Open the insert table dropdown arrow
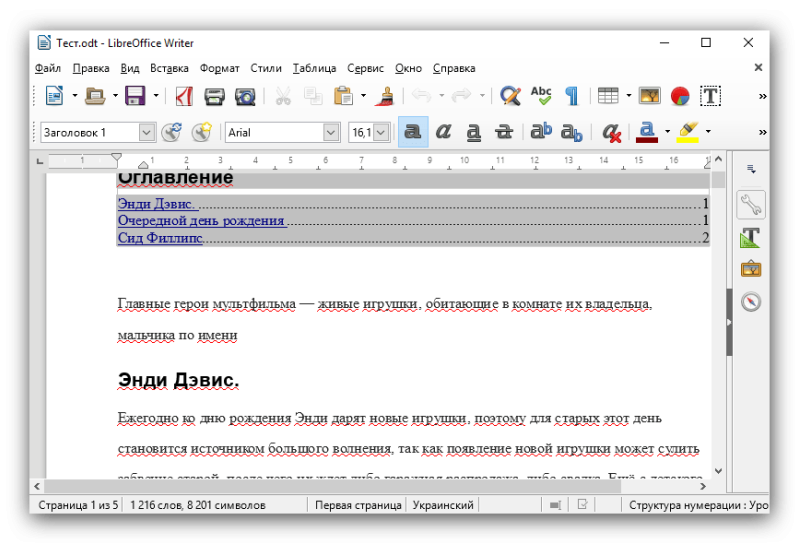The image size is (800, 544). (x=629, y=96)
